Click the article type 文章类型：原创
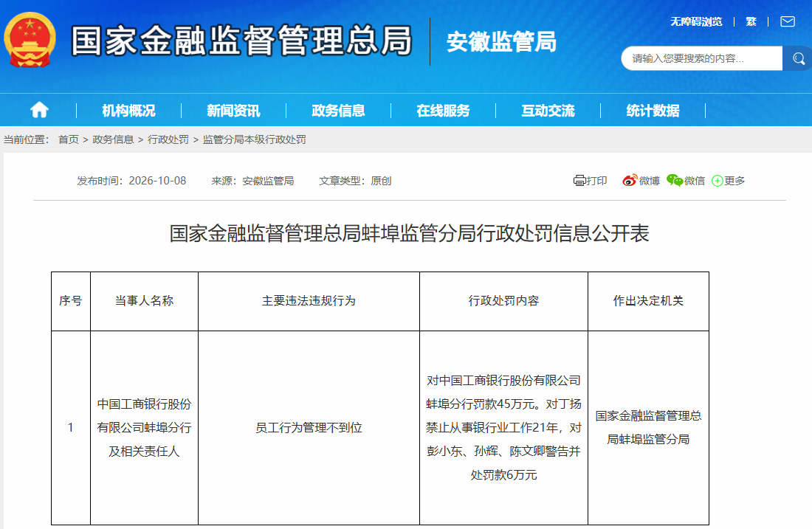 click(x=355, y=181)
